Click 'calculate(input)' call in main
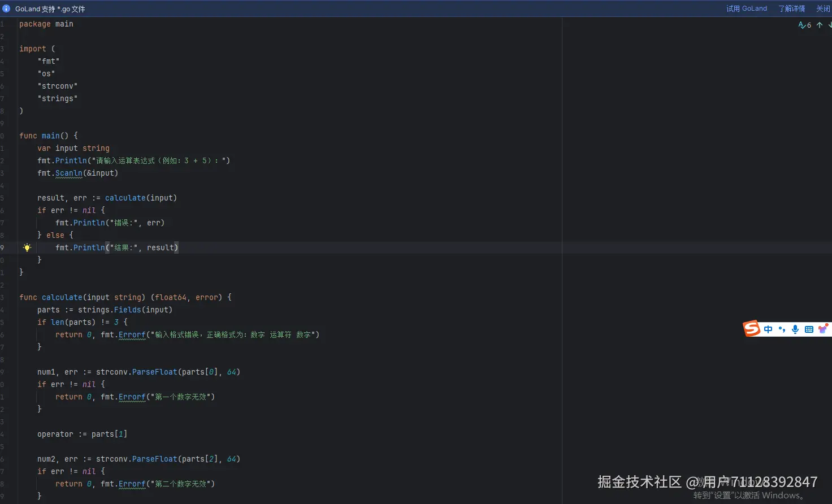Screen dimensions: 832x504 pos(141,198)
